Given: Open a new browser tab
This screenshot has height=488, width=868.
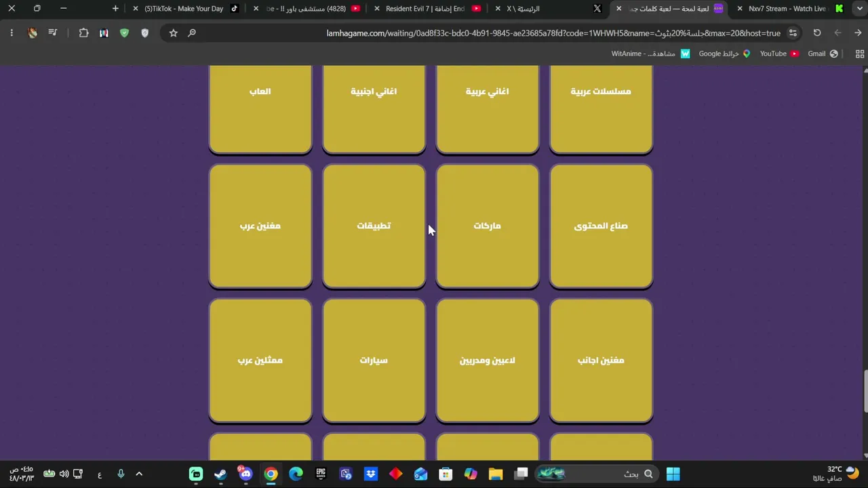Looking at the screenshot, I should pyautogui.click(x=115, y=9).
